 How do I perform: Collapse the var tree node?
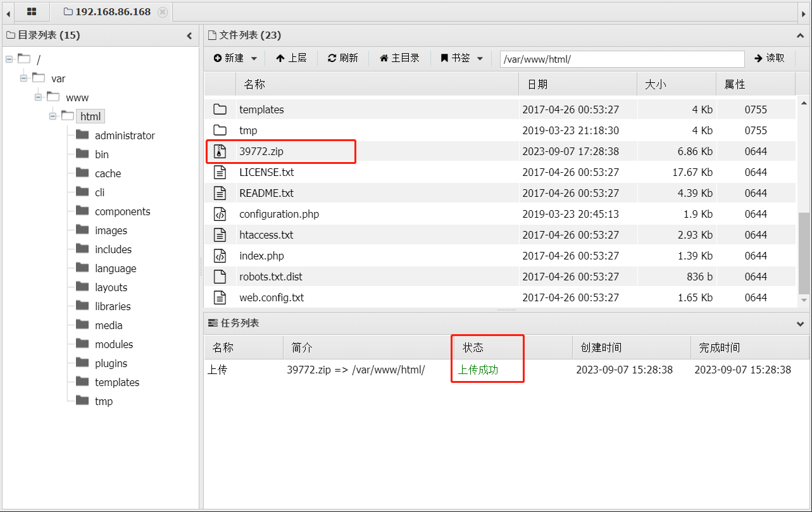click(24, 78)
